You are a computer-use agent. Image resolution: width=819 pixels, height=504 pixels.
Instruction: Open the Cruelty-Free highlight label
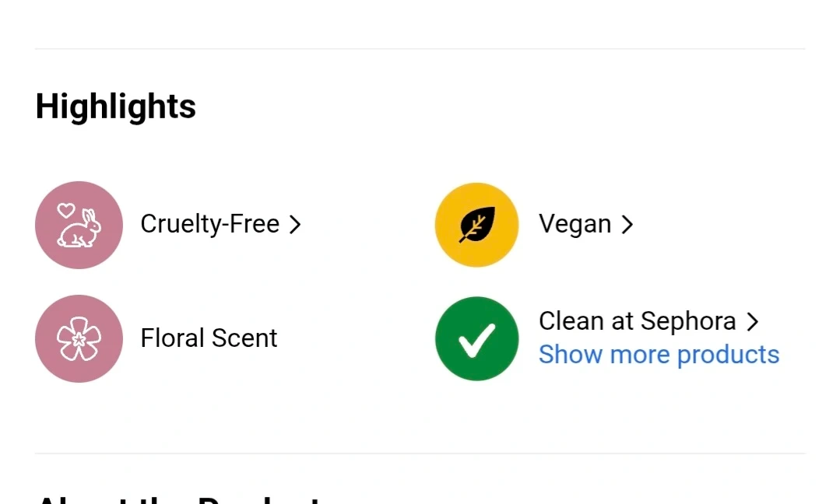209,224
